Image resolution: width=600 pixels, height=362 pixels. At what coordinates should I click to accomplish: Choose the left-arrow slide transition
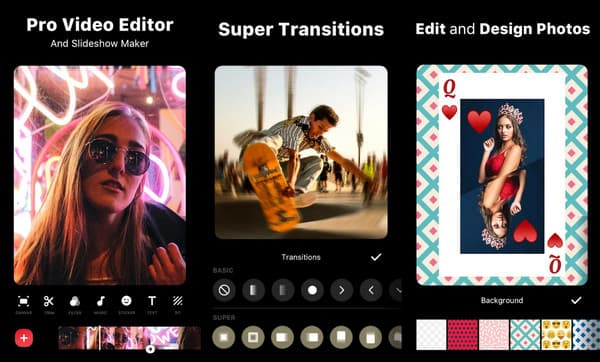(371, 290)
